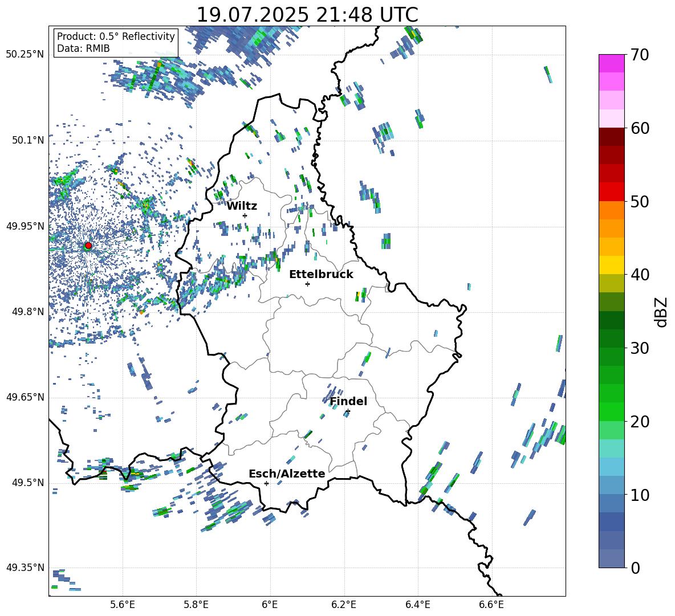Click the colorbar tick value 0
This screenshot has width=675, height=616.
point(635,568)
